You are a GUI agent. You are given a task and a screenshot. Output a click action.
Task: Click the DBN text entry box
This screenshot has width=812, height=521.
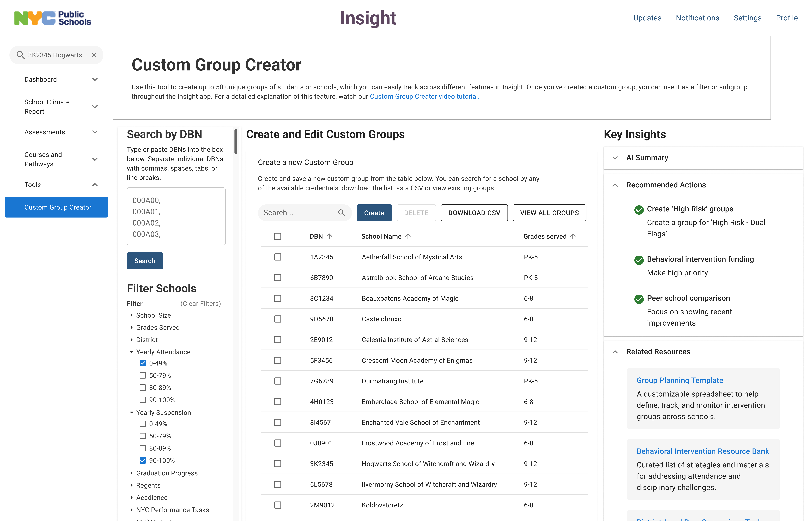(176, 217)
